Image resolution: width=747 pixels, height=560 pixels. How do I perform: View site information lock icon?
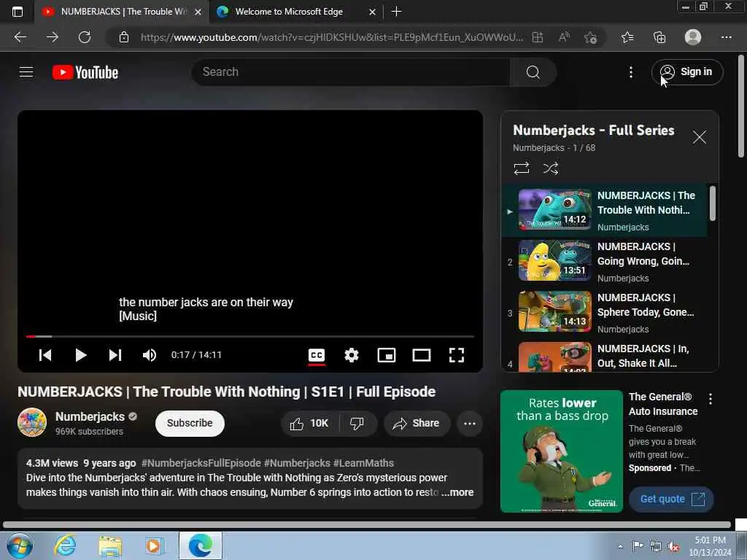[x=124, y=37]
